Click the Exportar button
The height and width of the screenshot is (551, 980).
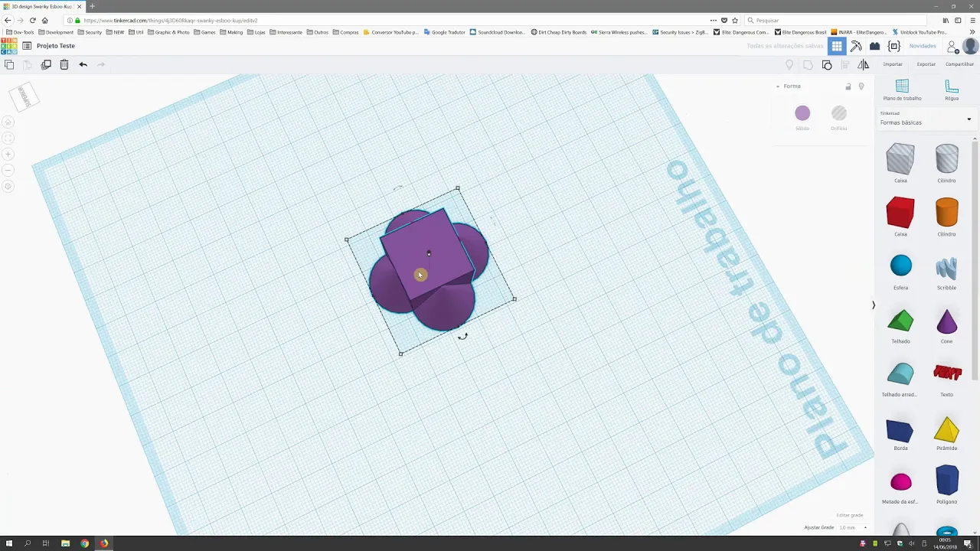[x=926, y=64]
